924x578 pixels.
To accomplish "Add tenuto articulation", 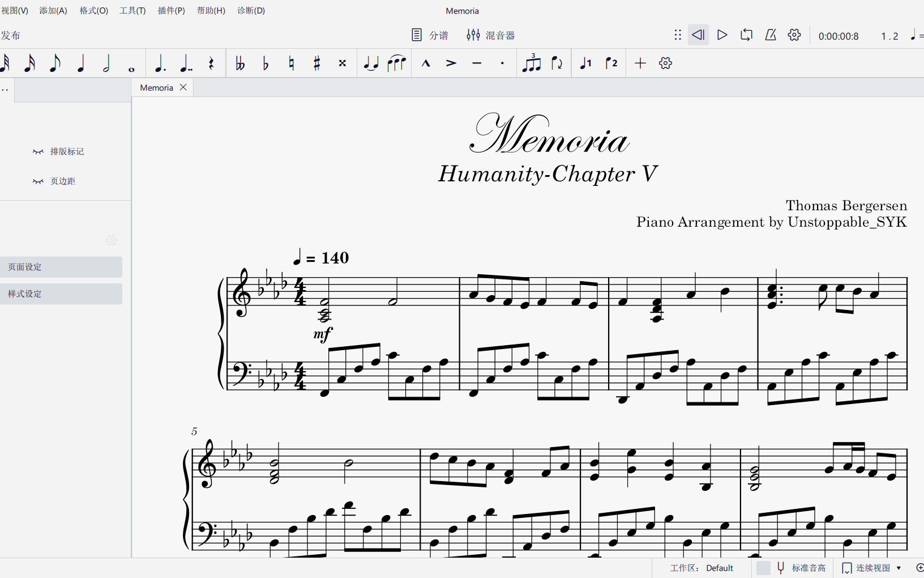I will [x=477, y=63].
